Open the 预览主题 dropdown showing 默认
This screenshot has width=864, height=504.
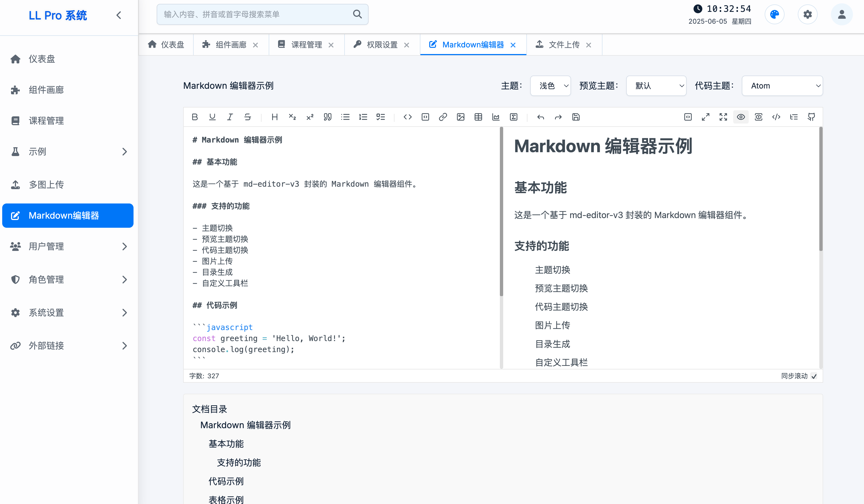(x=656, y=86)
